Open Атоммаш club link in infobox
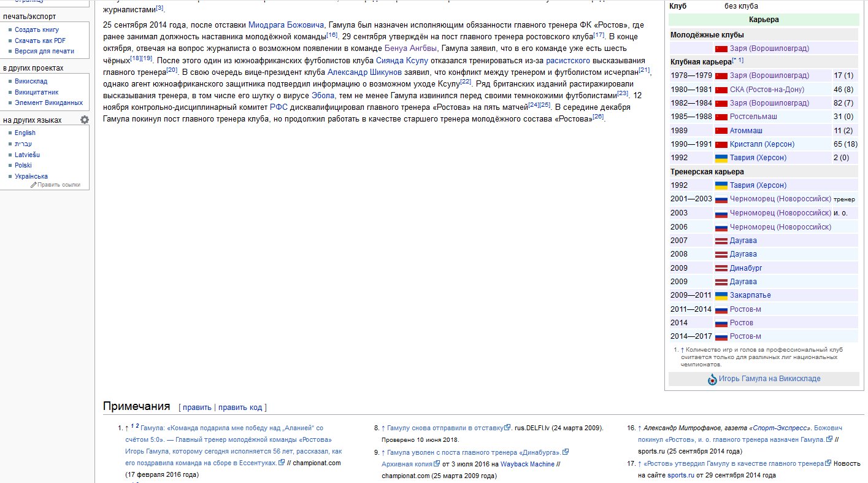 tap(747, 131)
